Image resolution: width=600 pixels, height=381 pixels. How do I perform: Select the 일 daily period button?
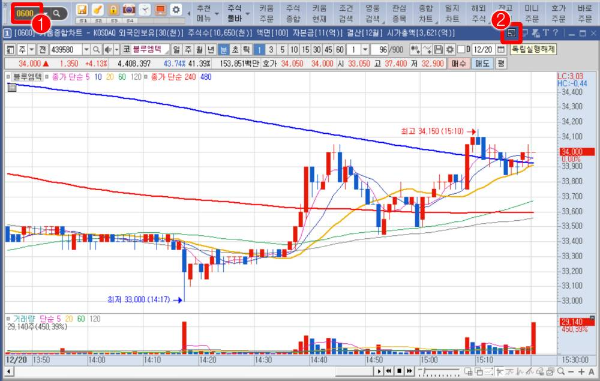pyautogui.click(x=176, y=49)
